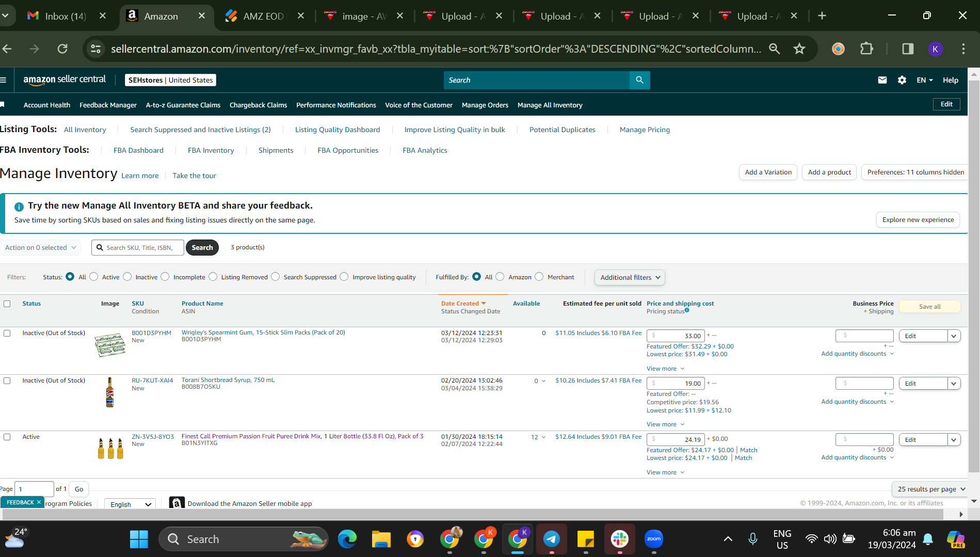
Task: Open Manage Orders in the navigation bar
Action: [x=485, y=105]
